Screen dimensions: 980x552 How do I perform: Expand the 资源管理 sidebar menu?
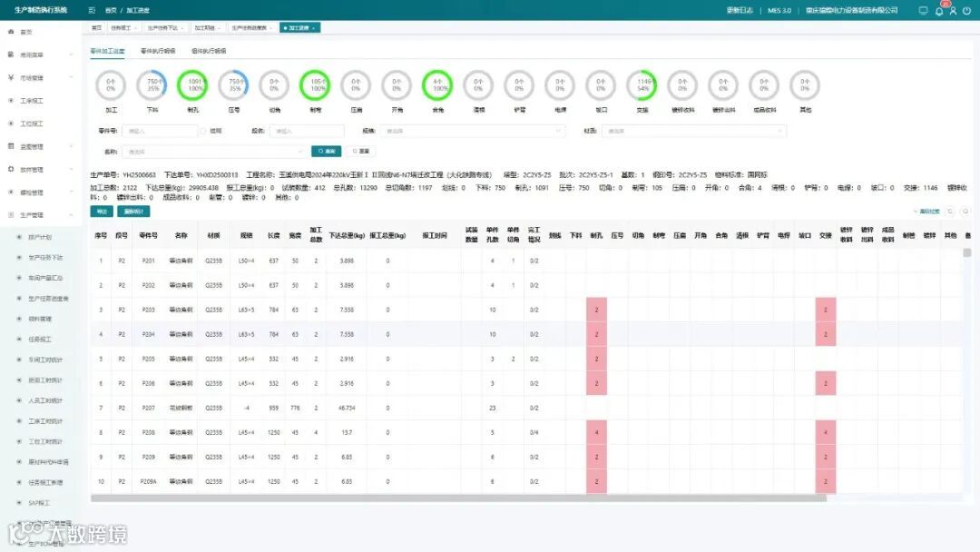pyautogui.click(x=39, y=146)
